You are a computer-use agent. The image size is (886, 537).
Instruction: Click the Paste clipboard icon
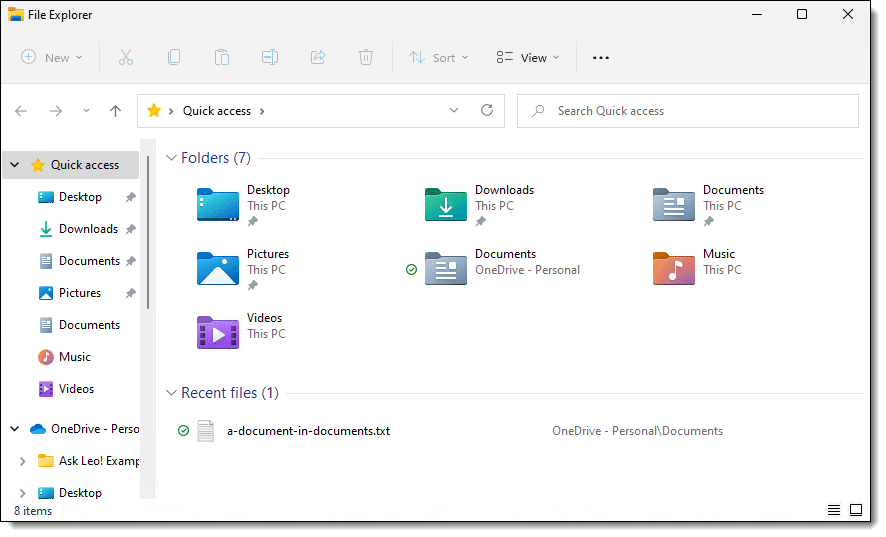pos(222,58)
